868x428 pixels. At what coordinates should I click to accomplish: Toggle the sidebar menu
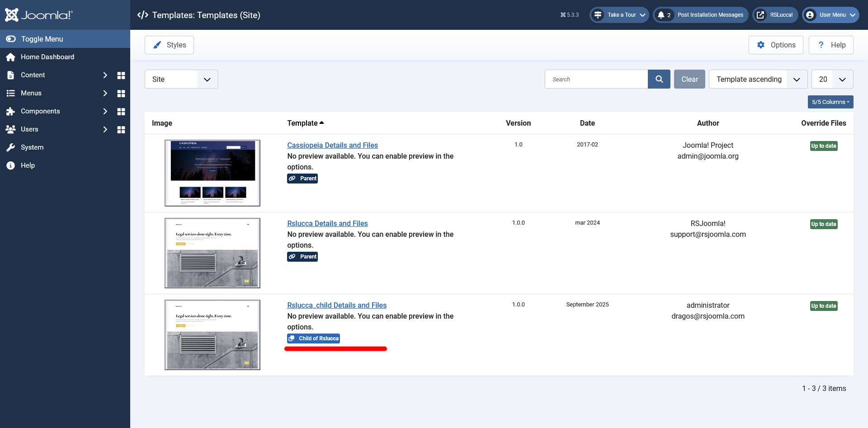(x=42, y=39)
